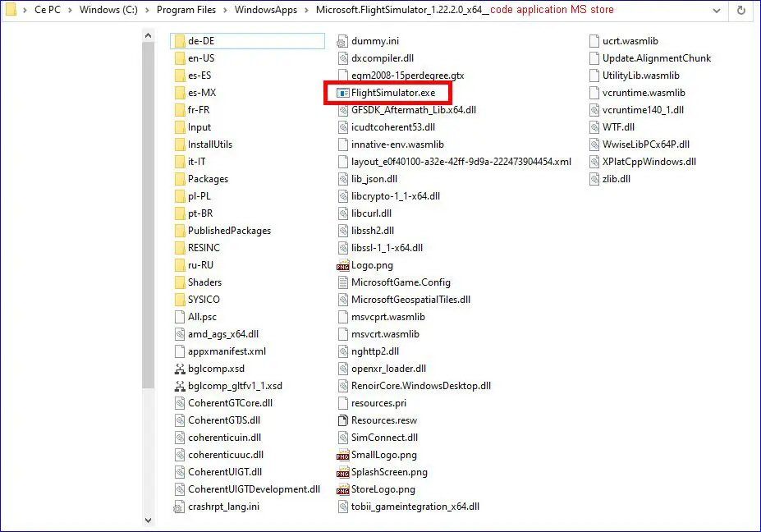The height and width of the screenshot is (532, 761).
Task: Click the bglcomp.xsd schema icon
Action: pos(180,369)
